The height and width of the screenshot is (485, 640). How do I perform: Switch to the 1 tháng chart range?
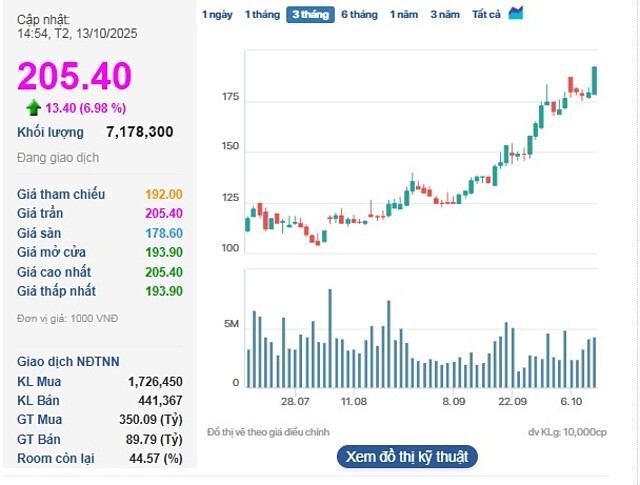[263, 14]
